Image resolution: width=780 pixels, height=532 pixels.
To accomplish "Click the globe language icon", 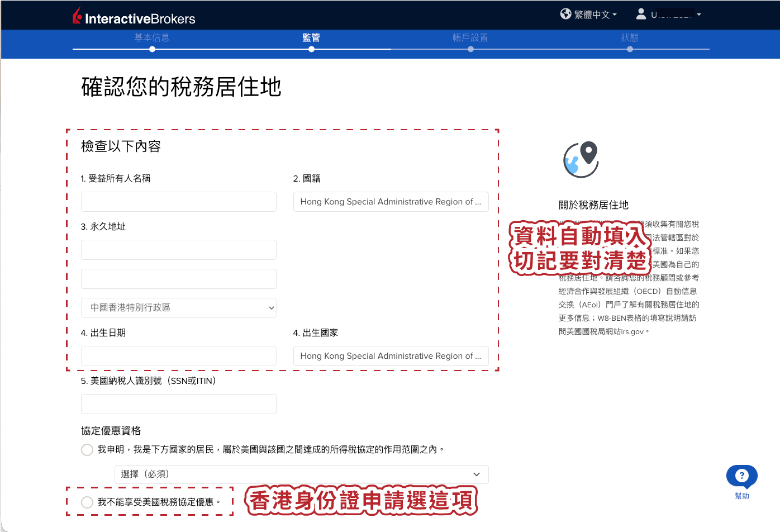I will coord(565,14).
